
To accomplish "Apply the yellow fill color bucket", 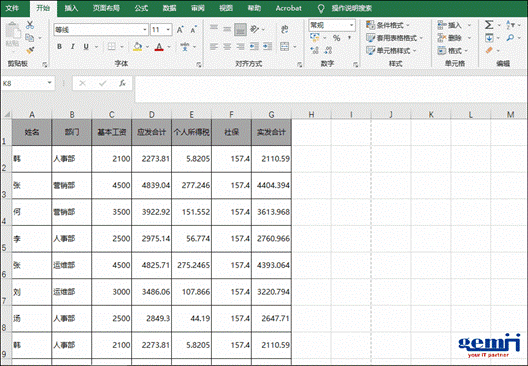I will (x=137, y=47).
